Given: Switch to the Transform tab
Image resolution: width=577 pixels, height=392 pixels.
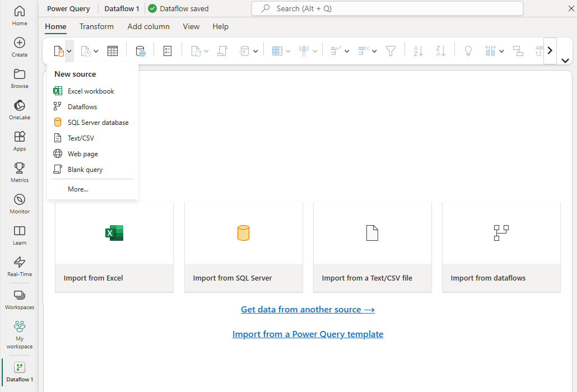Looking at the screenshot, I should click(96, 26).
